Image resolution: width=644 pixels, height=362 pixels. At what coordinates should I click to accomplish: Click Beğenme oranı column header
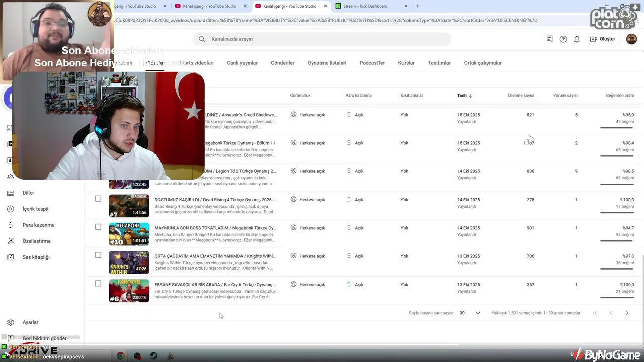620,95
